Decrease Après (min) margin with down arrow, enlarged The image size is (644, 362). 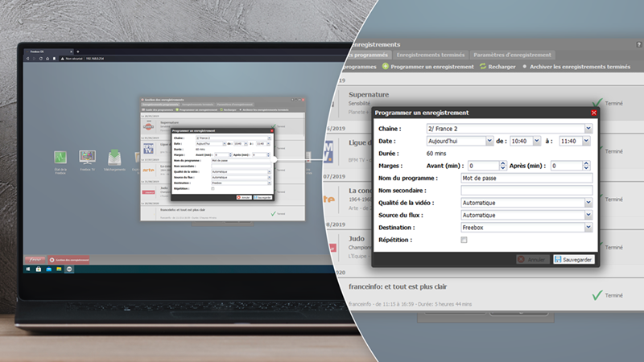586,168
